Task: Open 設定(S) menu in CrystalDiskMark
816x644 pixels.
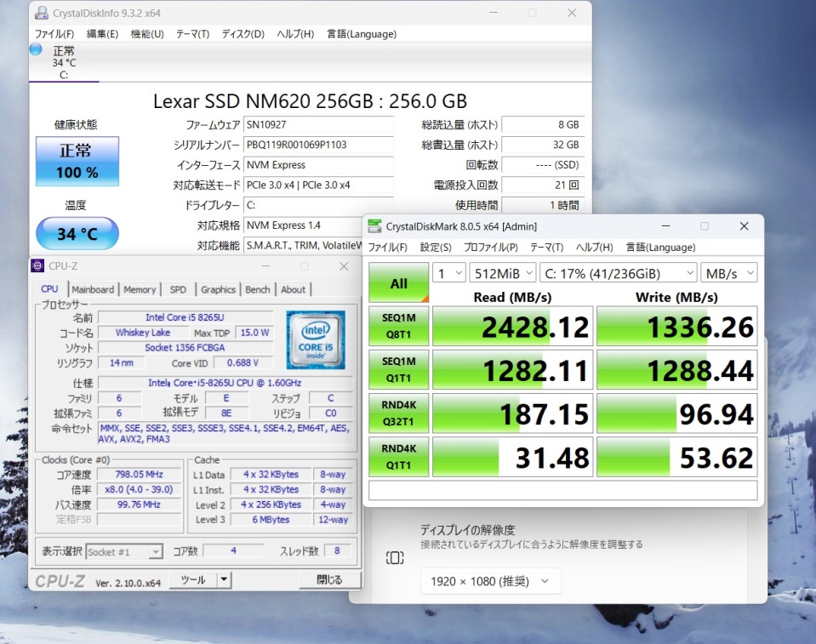Action: pos(436,248)
